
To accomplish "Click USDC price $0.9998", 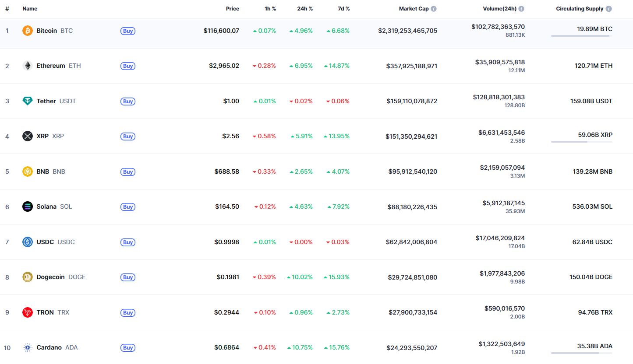I will click(x=227, y=242).
